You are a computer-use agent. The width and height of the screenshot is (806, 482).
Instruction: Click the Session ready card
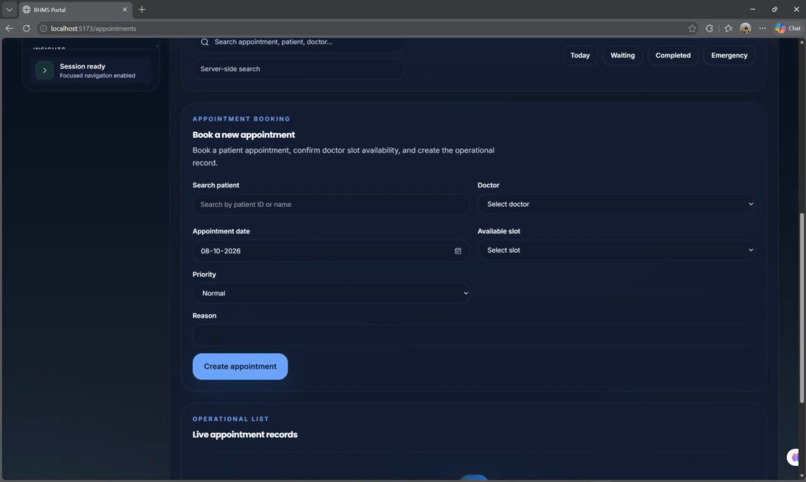[91, 70]
